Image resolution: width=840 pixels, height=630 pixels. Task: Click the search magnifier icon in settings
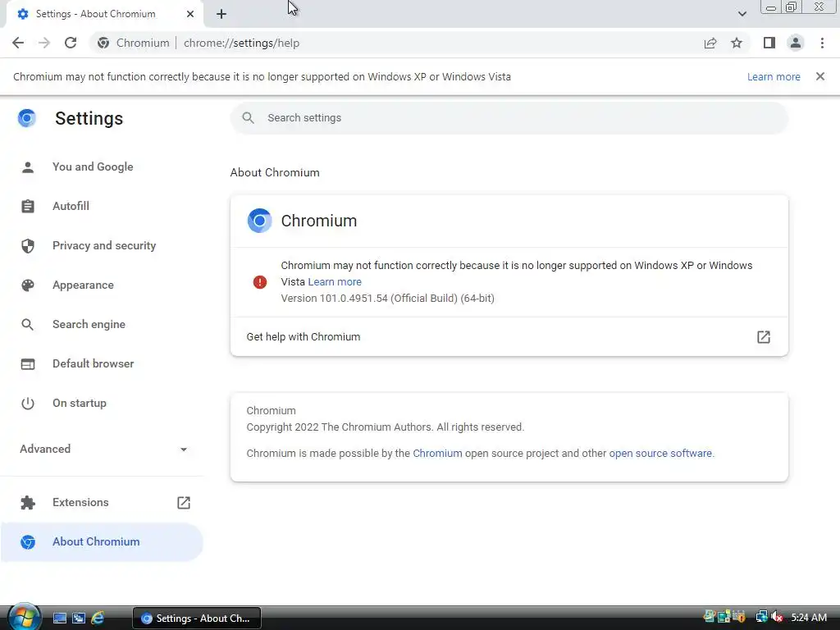(x=248, y=118)
